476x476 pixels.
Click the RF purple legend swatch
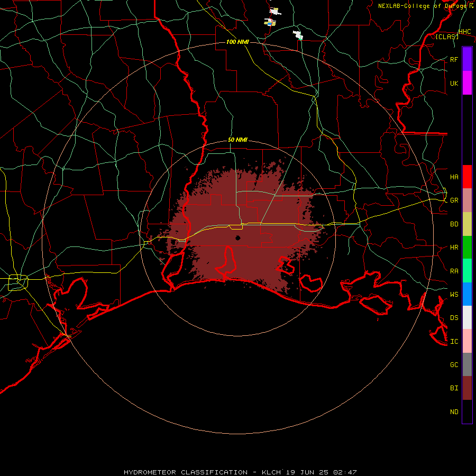(467, 59)
